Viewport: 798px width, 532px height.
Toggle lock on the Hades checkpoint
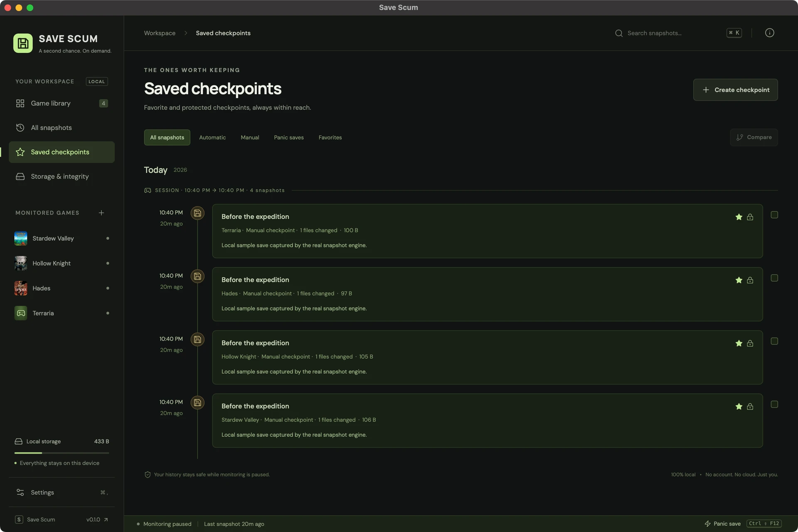click(x=750, y=280)
